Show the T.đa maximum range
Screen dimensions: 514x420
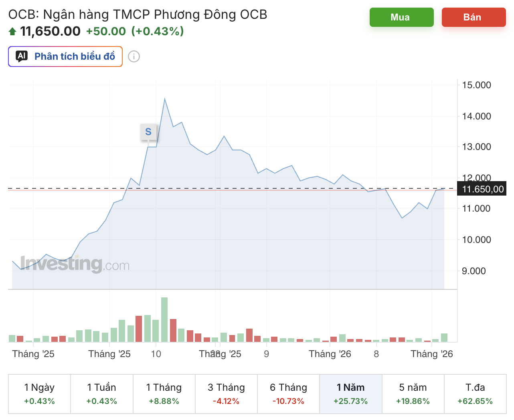click(475, 394)
